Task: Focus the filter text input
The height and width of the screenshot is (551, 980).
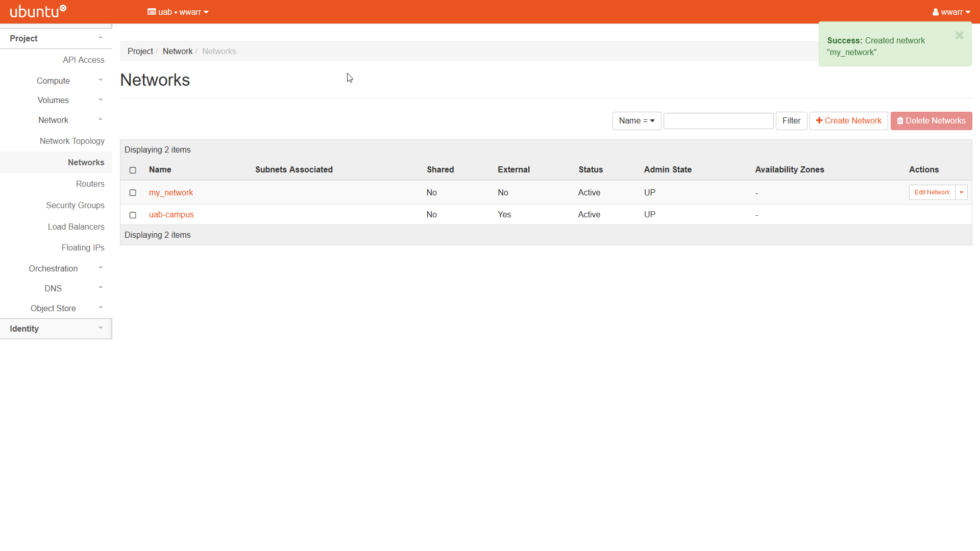Action: 718,121
